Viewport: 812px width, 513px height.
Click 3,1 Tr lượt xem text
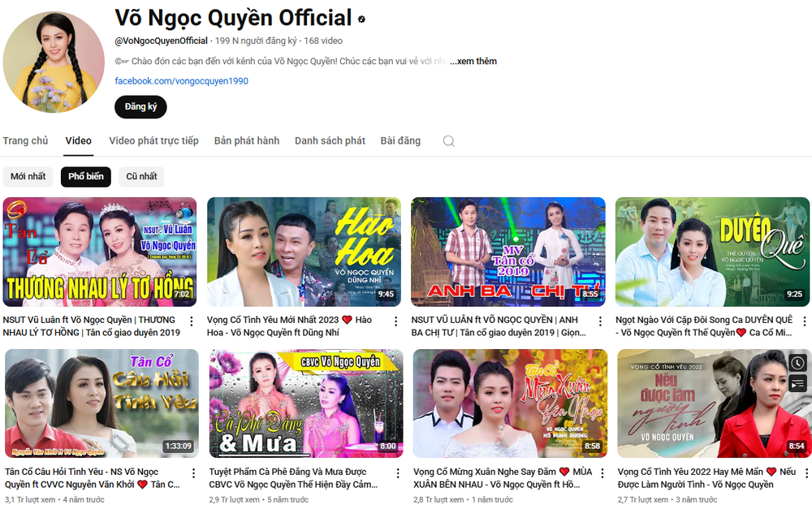[x=30, y=500]
